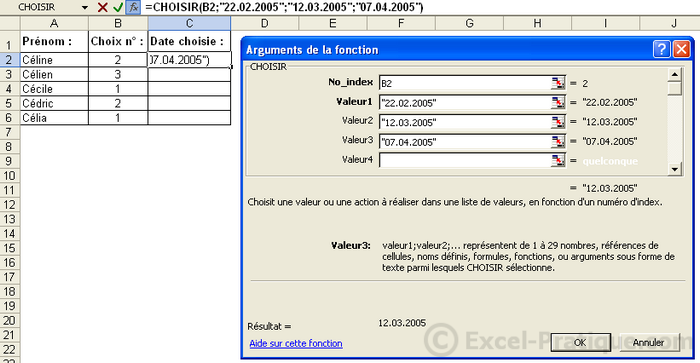
Task: Select column A header
Action: 54,23
